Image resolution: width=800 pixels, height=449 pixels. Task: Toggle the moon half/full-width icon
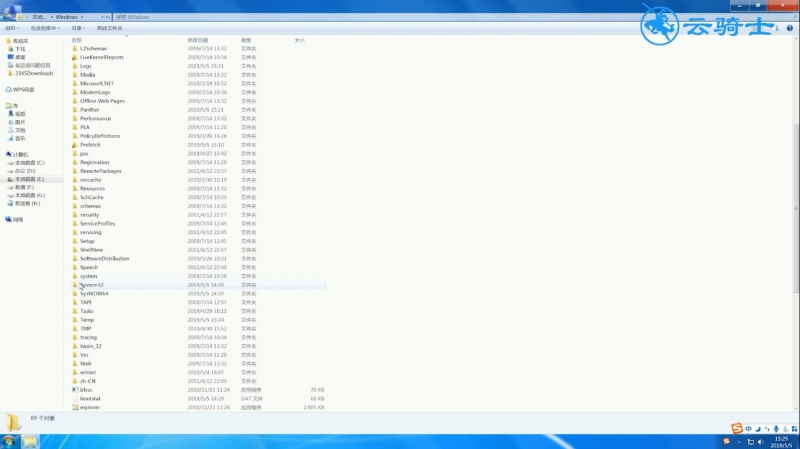click(x=758, y=429)
